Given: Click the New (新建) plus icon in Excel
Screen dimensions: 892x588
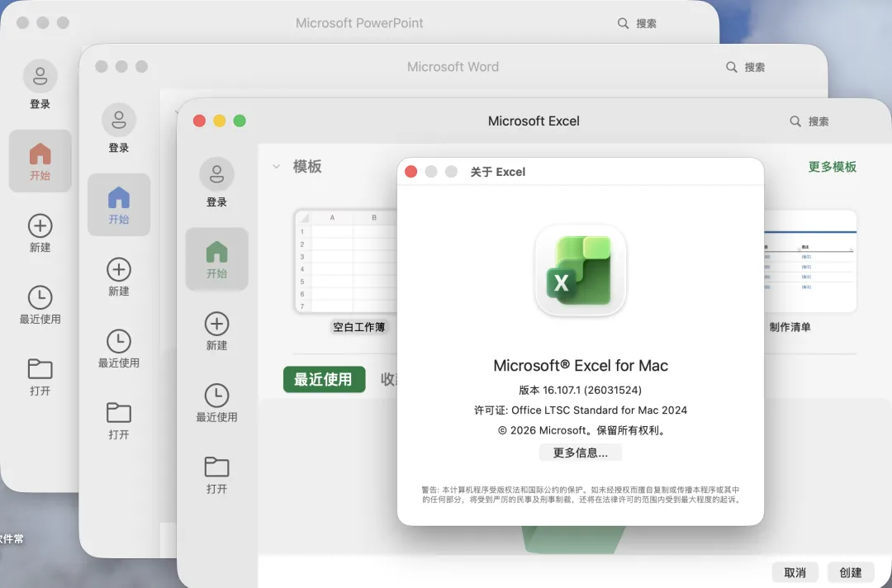Looking at the screenshot, I should 216,324.
